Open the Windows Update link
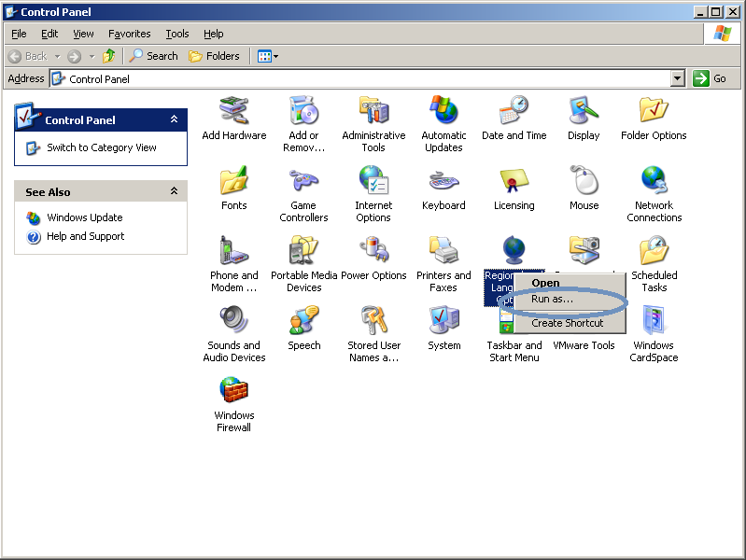 tap(85, 217)
